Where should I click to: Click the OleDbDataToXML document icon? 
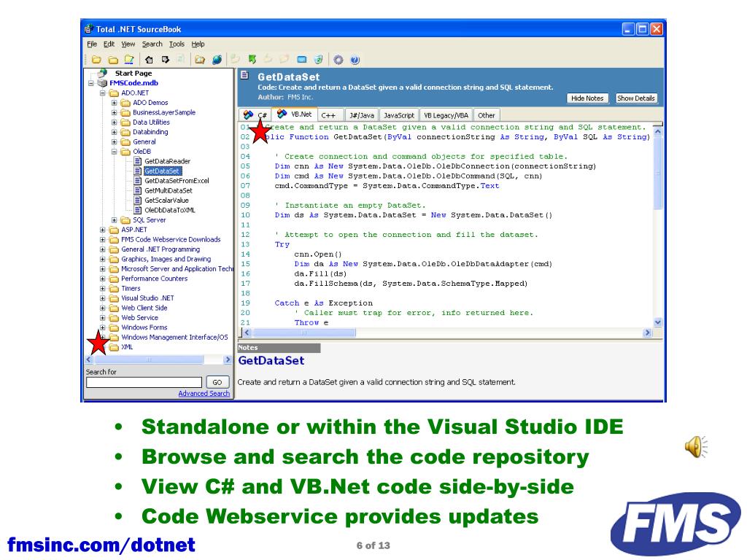click(x=138, y=210)
